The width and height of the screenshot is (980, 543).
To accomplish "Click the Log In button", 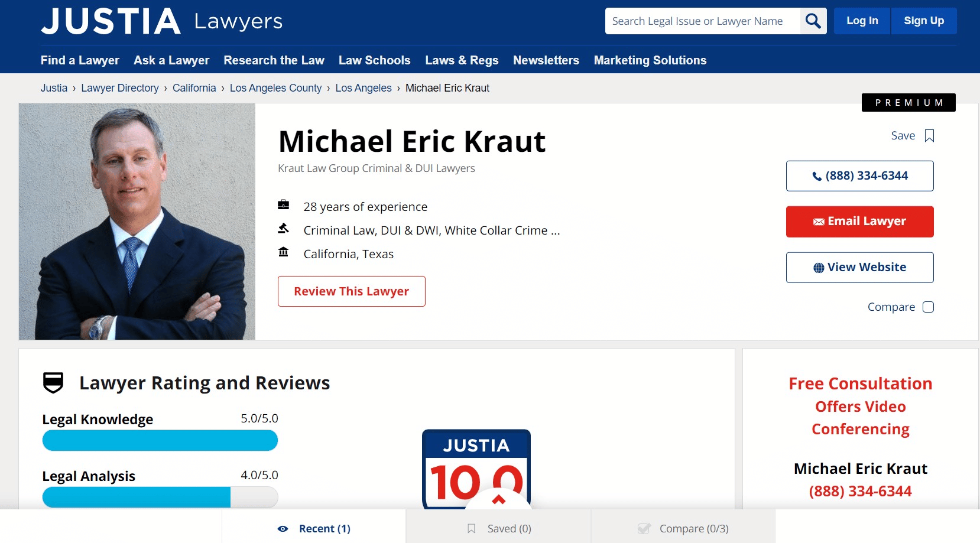I will click(x=862, y=21).
